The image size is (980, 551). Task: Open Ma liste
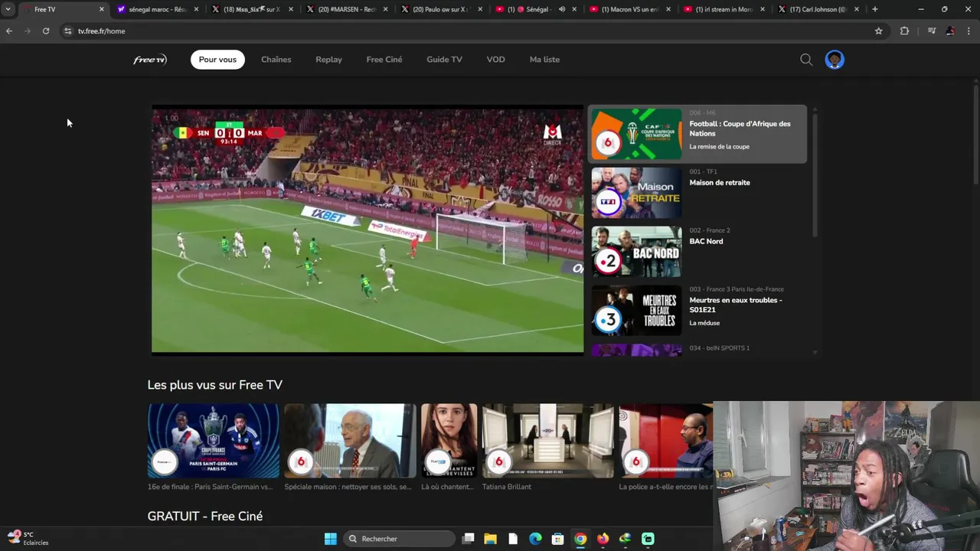pos(544,60)
